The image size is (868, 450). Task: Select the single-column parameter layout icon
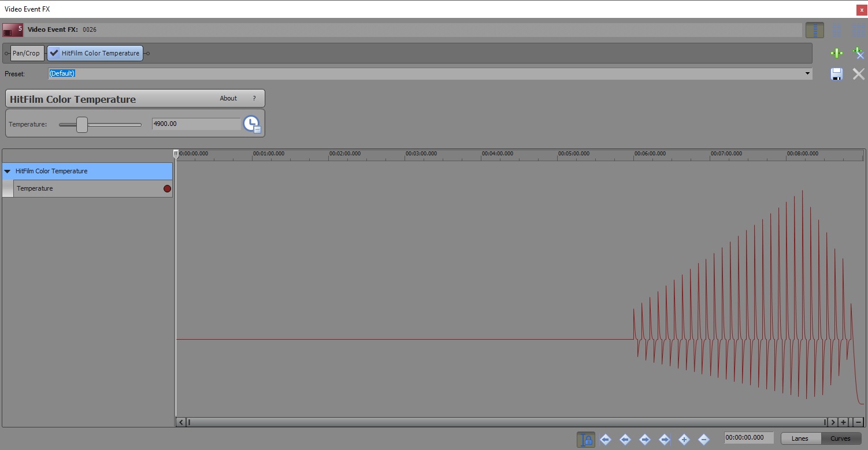[x=815, y=30]
